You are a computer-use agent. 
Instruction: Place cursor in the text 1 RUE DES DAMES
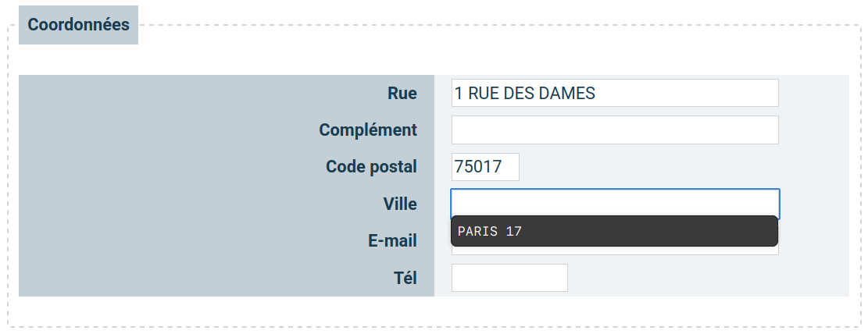pos(524,94)
